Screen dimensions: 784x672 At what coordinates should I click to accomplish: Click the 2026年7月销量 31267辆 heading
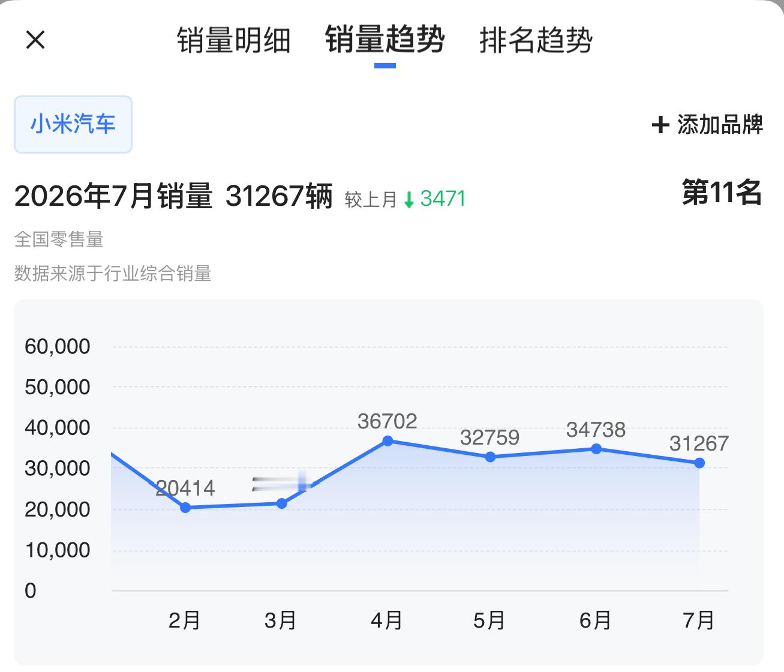pos(173,196)
